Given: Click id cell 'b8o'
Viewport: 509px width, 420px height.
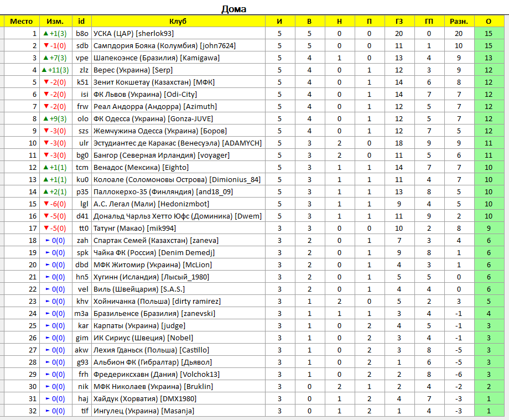Looking at the screenshot, I should tap(82, 33).
